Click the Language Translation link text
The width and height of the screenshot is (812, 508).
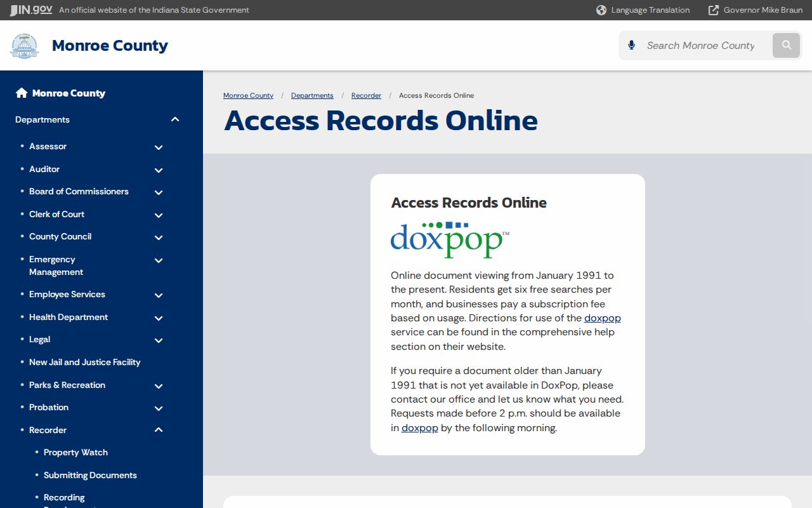tap(650, 10)
